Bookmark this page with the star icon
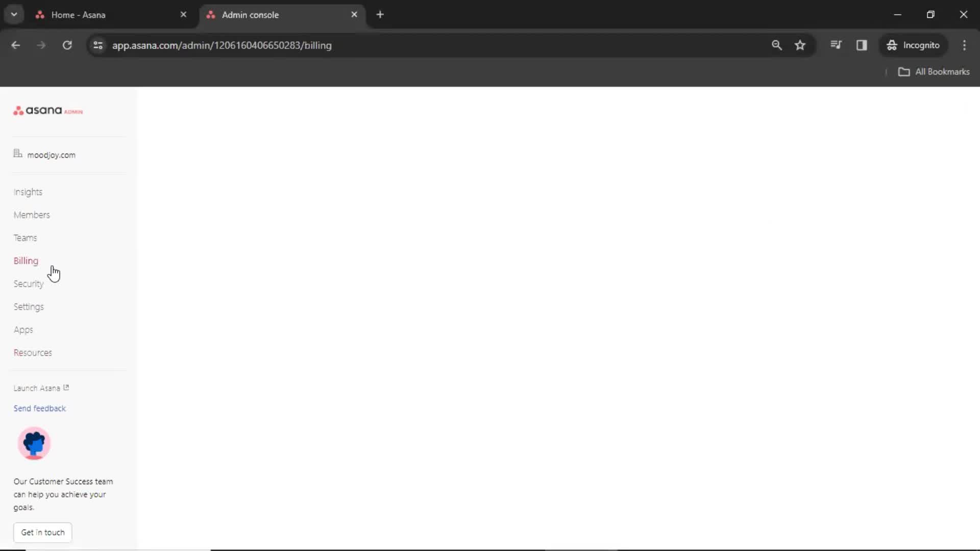 click(x=800, y=45)
